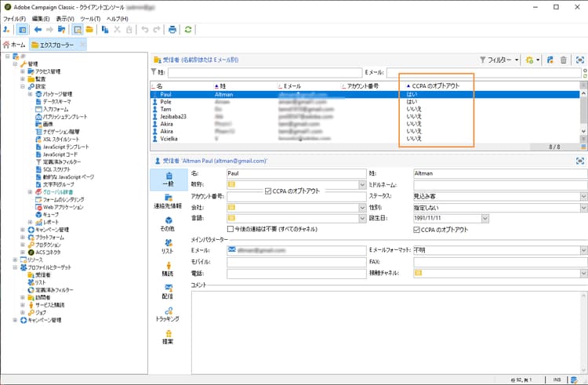This screenshot has height=385, width=588.
Task: Click the paste clipboard icon in toolbar
Action: pos(129,30)
